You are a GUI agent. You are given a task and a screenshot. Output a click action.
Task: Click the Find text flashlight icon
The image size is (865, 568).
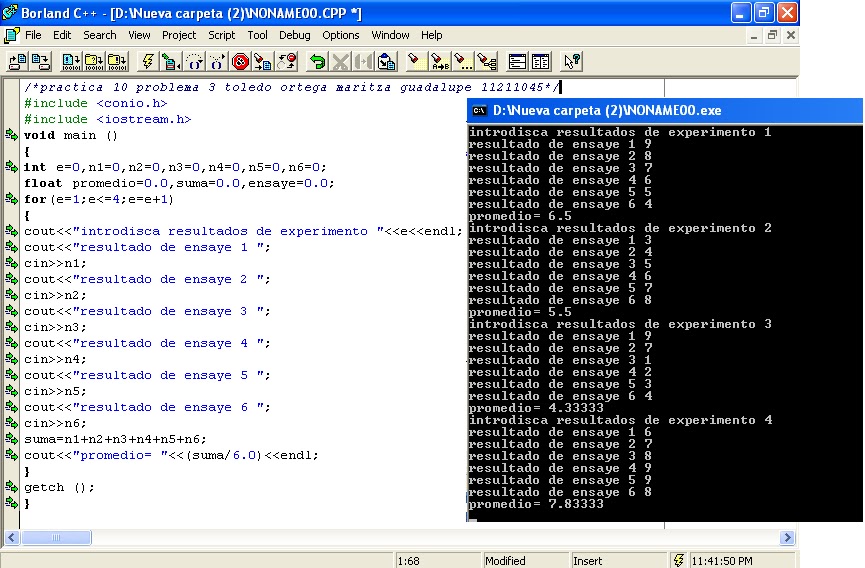tap(417, 62)
